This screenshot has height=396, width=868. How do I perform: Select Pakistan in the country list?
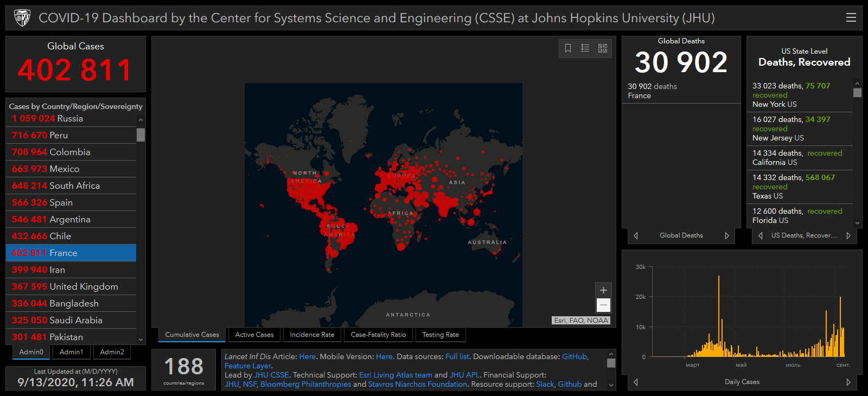[71, 336]
